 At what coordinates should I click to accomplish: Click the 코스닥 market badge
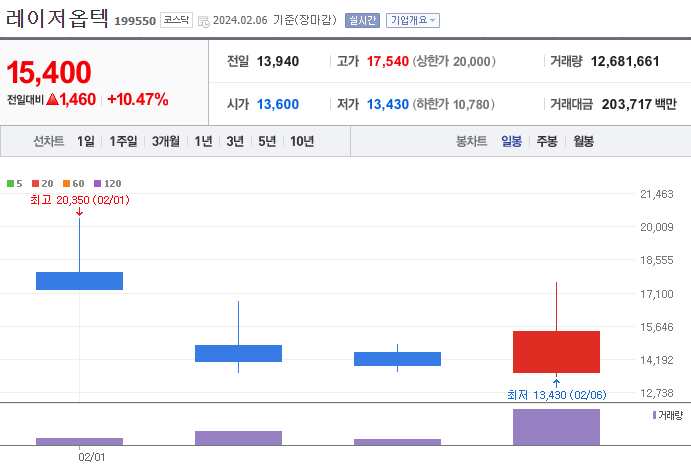click(176, 20)
